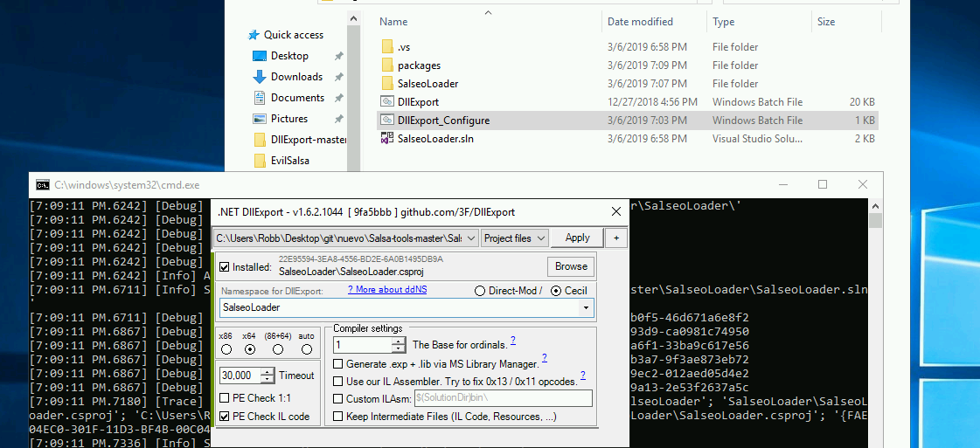The image size is (980, 448).
Task: Sort files by Date modified column
Action: (640, 22)
